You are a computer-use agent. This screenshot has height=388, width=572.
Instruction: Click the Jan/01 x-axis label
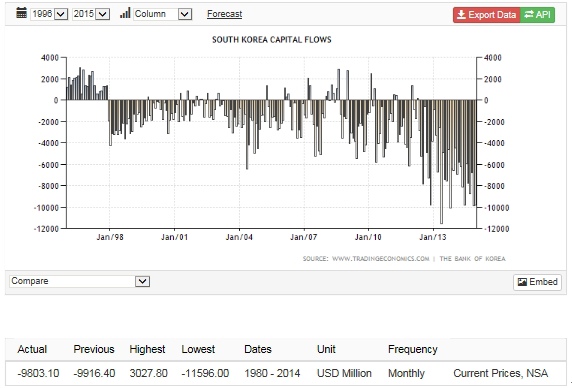point(174,237)
